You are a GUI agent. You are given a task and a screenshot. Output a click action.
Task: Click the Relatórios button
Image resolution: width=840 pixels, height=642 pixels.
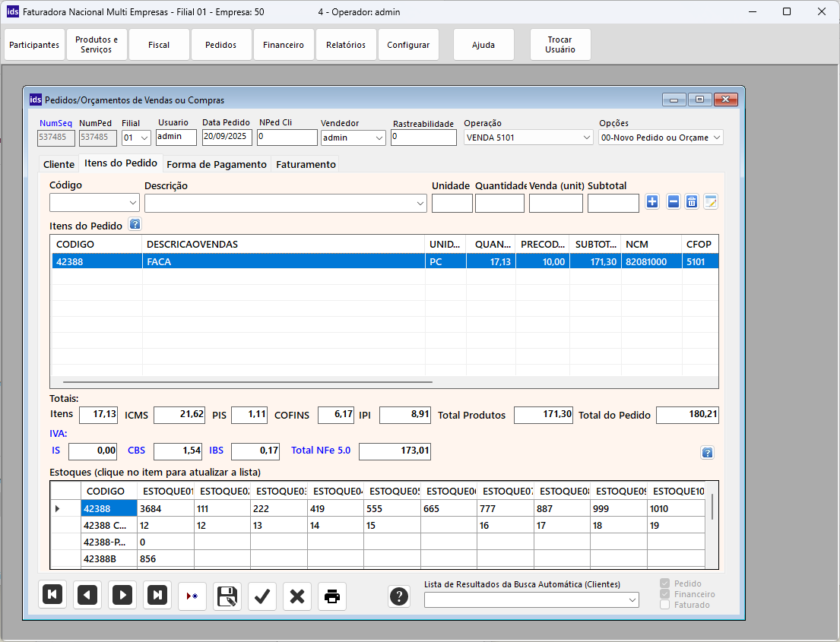click(346, 45)
